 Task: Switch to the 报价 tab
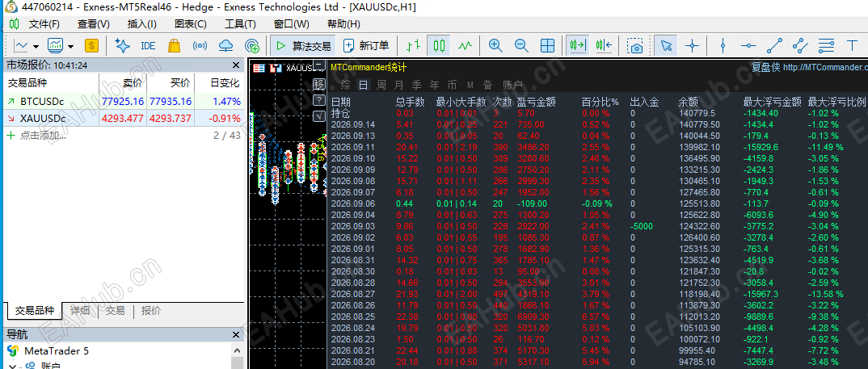[x=151, y=311]
